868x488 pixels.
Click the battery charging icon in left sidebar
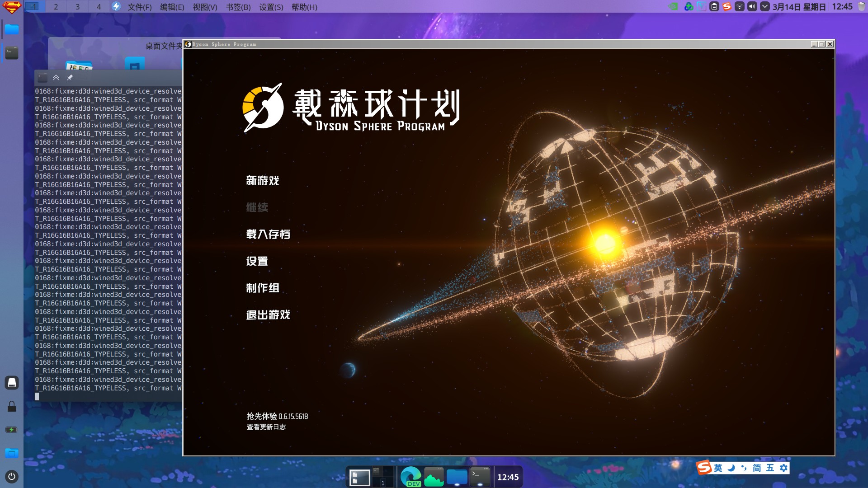(x=12, y=430)
